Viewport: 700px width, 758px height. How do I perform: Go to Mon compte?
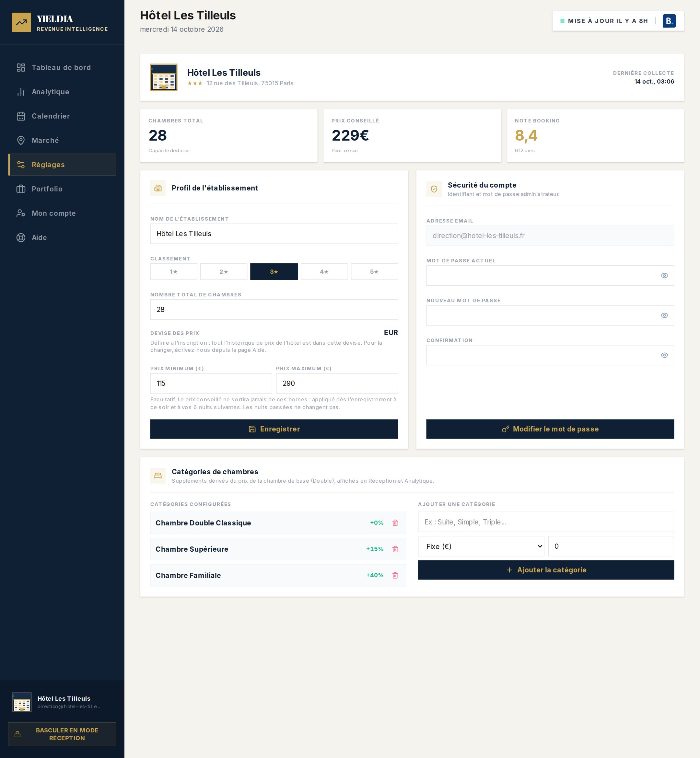click(62, 213)
